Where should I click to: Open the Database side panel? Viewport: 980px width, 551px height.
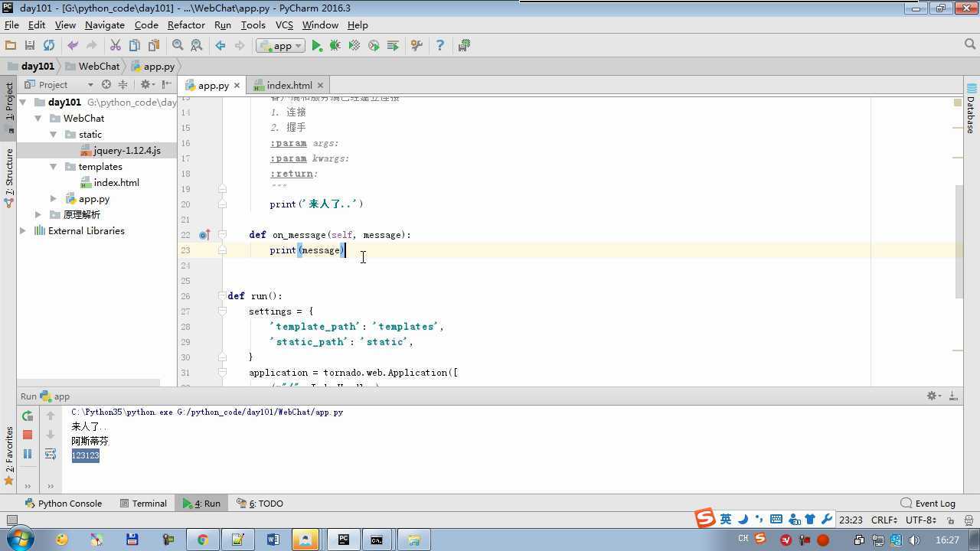pos(971,108)
